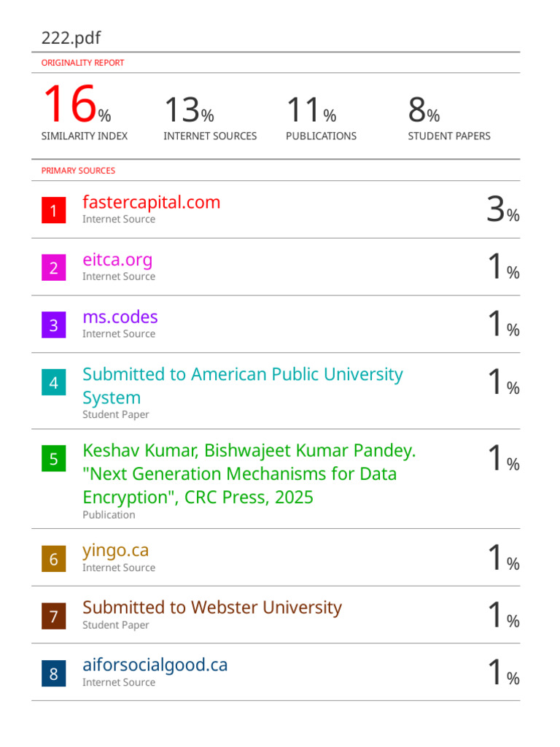Click the navy number 8 source badge
The width and height of the screenshot is (560, 747).
click(53, 674)
